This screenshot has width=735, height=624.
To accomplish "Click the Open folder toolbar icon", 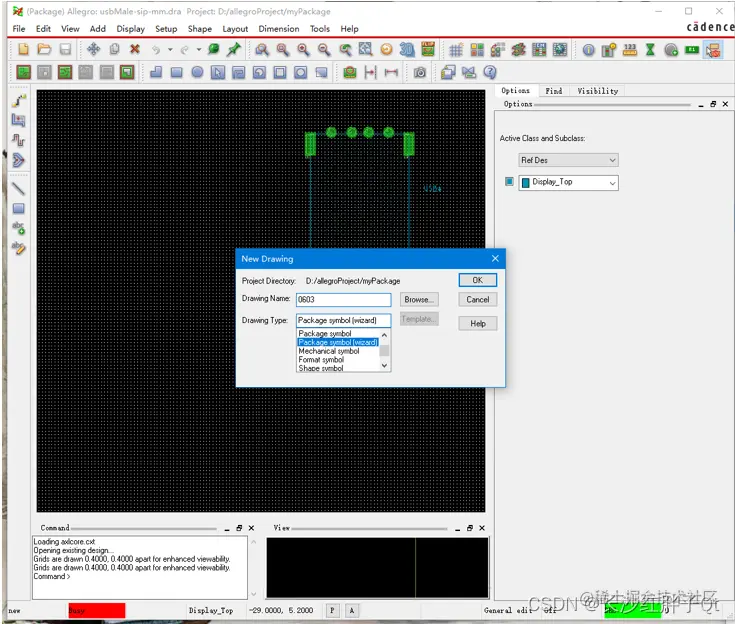I will pyautogui.click(x=44, y=49).
